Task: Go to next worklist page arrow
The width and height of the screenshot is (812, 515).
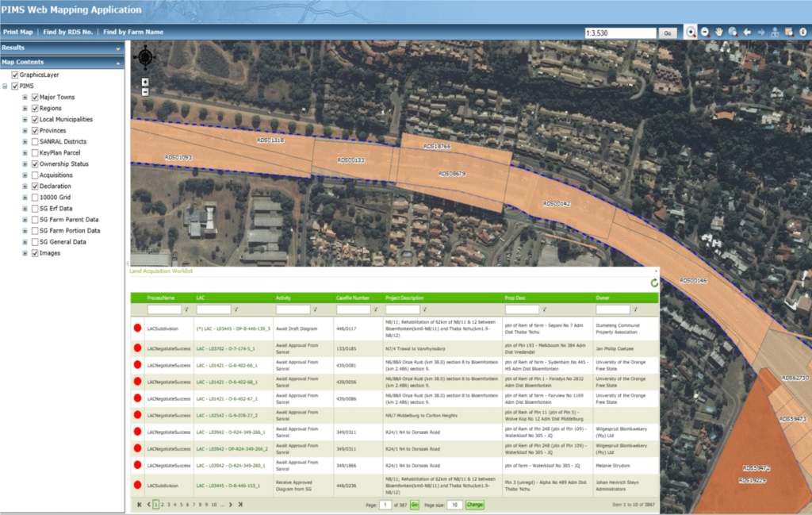Action: click(231, 505)
